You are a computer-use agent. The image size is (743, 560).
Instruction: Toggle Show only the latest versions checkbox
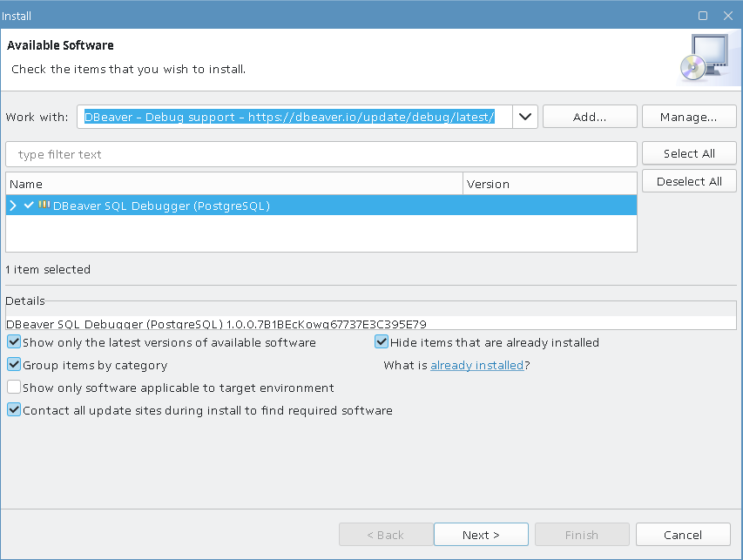(14, 341)
